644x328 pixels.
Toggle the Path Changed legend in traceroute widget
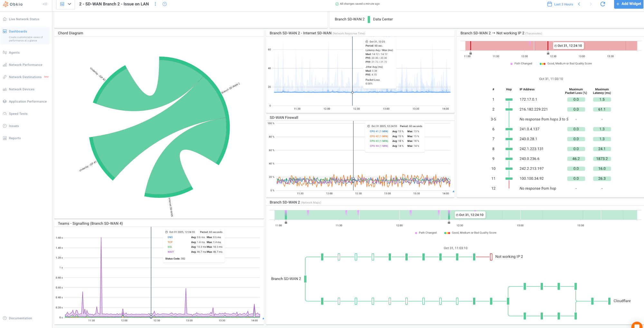[x=522, y=63]
